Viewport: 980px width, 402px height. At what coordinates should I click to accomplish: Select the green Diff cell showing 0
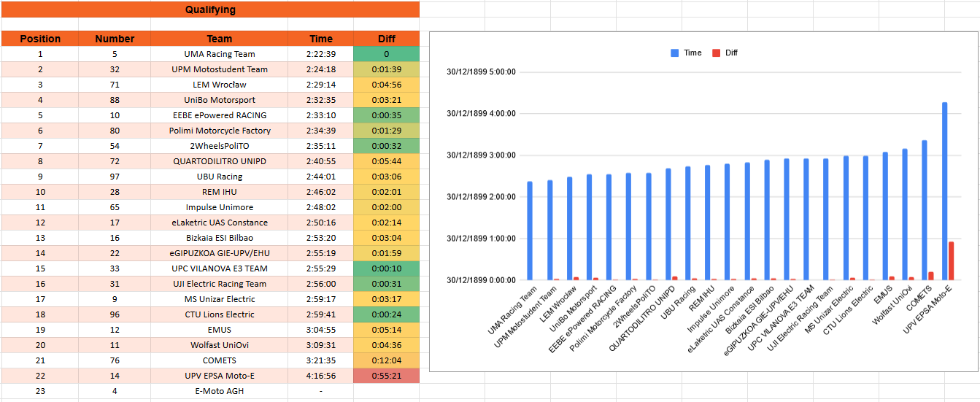point(387,54)
